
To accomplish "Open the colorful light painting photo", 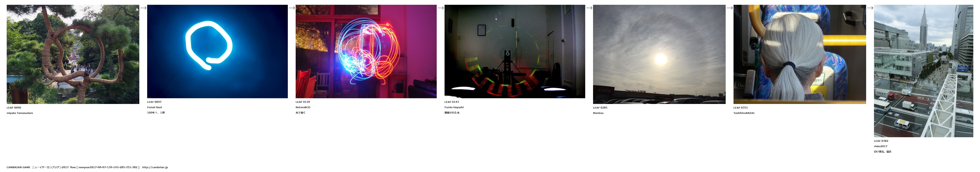I will (x=366, y=51).
